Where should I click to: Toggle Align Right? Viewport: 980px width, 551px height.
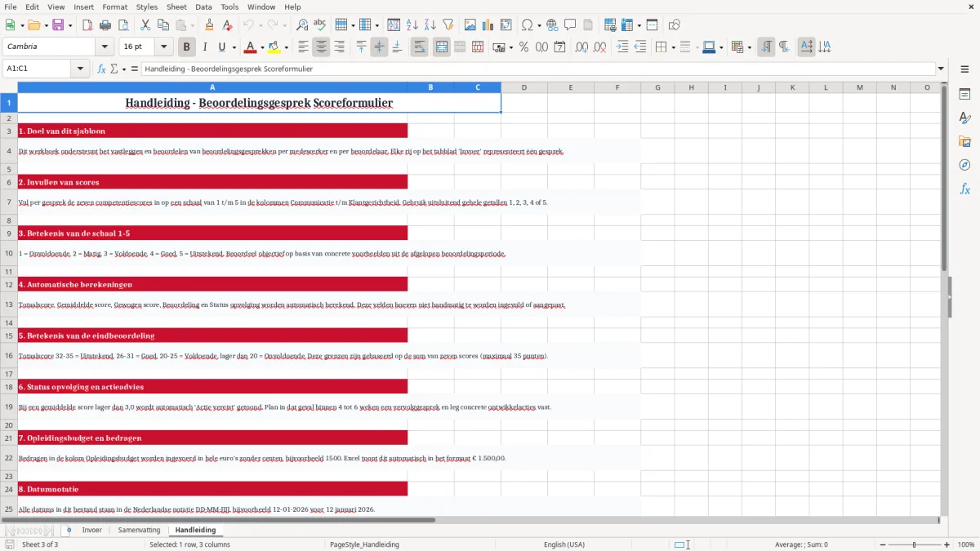pos(339,47)
